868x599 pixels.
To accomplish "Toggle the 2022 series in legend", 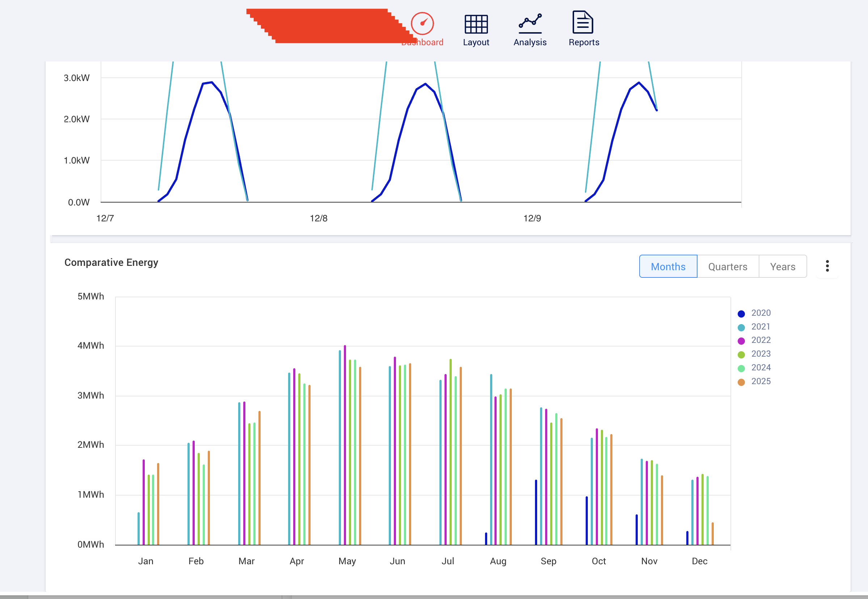I will (760, 340).
